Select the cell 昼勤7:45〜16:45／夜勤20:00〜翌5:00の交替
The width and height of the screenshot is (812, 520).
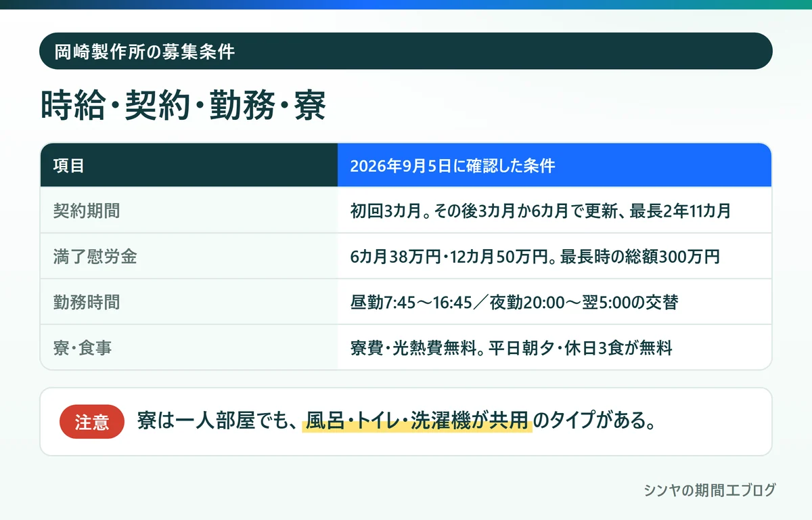(554, 302)
